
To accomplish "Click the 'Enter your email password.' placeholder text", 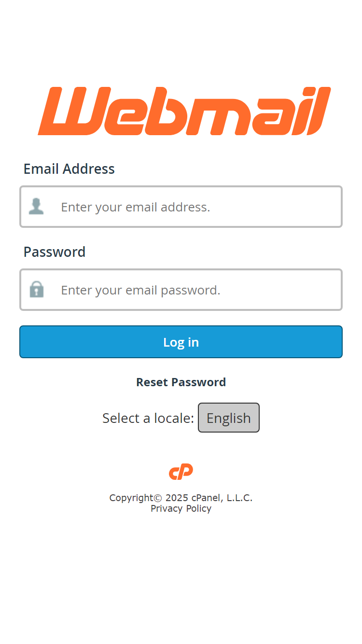I will [140, 290].
